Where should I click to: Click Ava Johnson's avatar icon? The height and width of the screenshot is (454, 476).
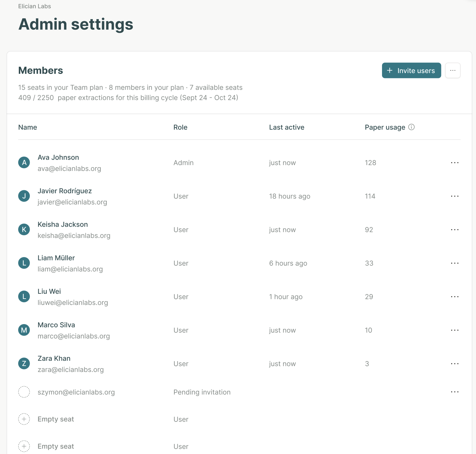coord(24,163)
